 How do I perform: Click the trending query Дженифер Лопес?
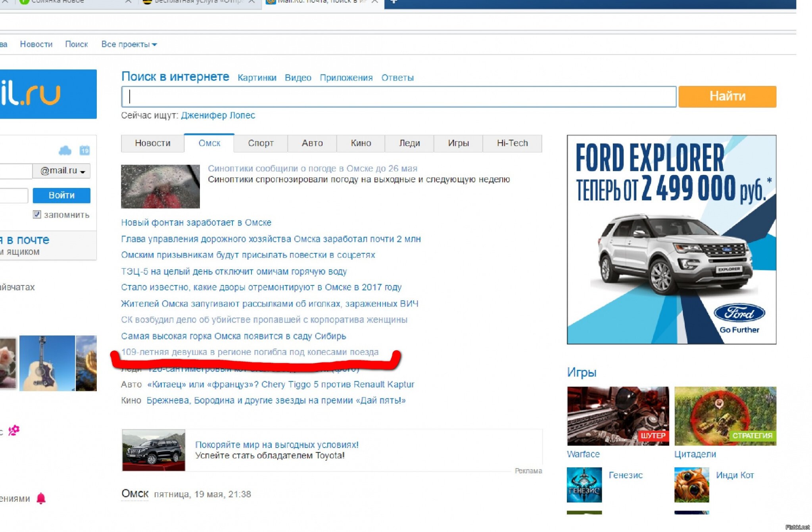tap(218, 115)
